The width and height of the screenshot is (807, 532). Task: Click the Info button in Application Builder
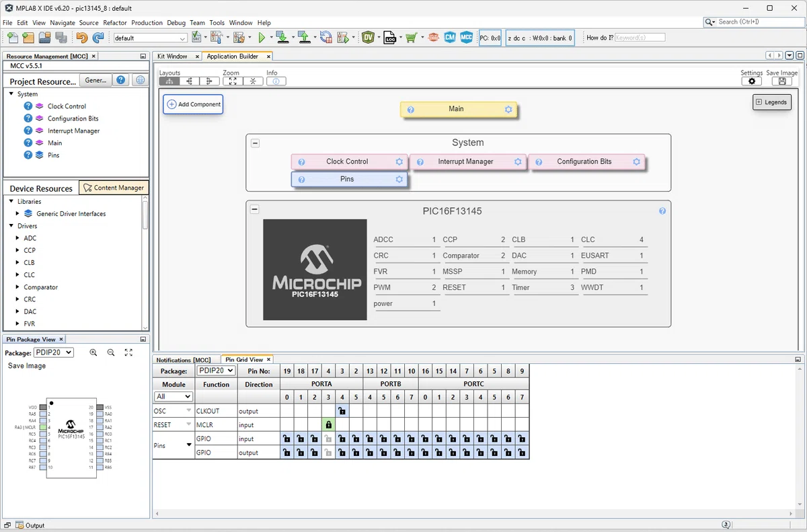point(276,81)
